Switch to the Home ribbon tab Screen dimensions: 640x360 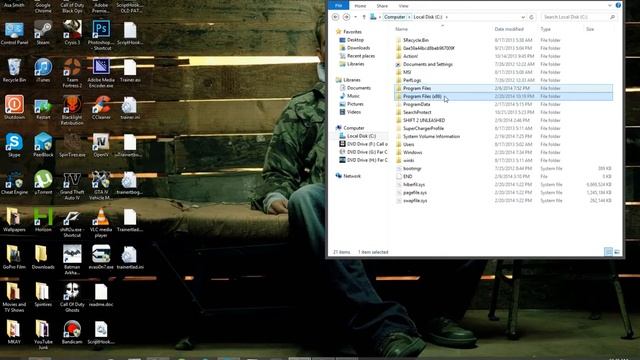[360, 6]
